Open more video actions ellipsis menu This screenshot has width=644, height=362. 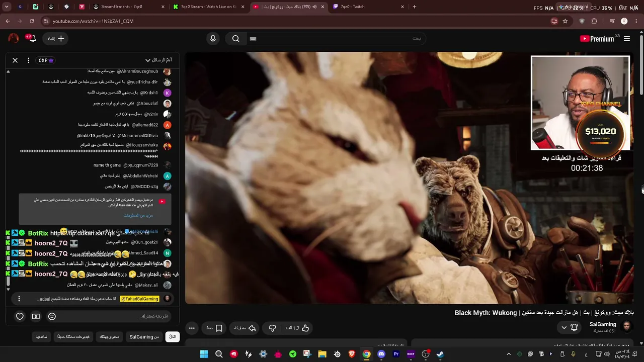pos(192,328)
